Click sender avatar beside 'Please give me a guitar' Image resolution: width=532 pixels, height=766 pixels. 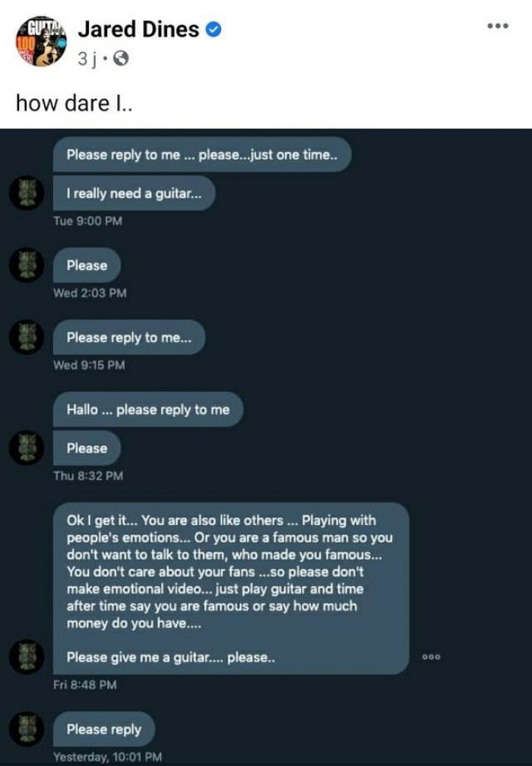[27, 657]
